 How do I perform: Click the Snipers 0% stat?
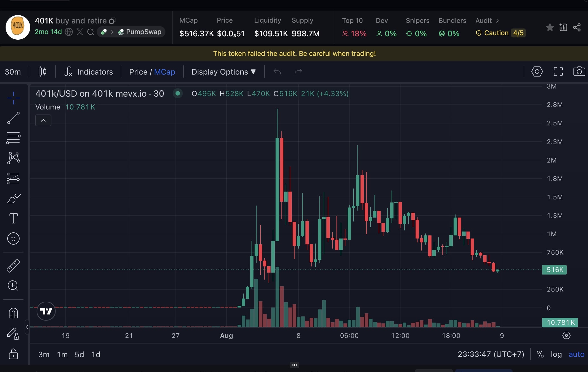(x=417, y=27)
